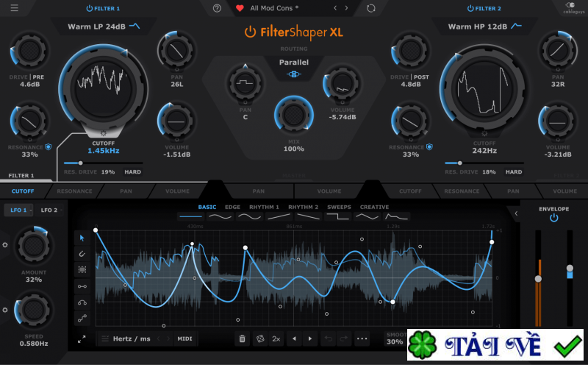Toggle Filter 2 HARD res drive mode

514,172
